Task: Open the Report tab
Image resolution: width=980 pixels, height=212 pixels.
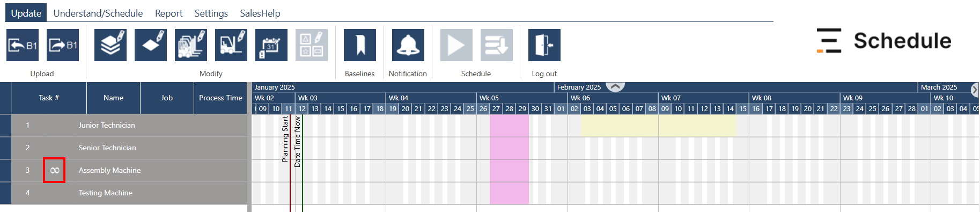Action: pyautogui.click(x=168, y=13)
